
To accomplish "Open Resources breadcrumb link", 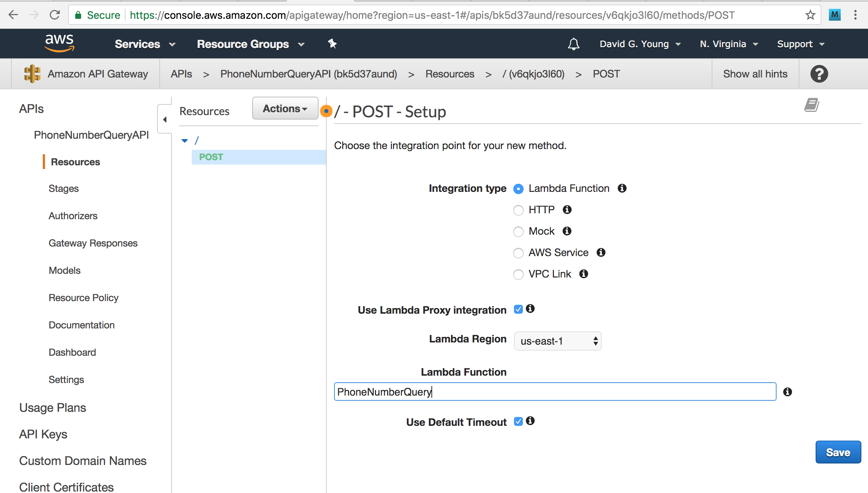I will point(450,74).
